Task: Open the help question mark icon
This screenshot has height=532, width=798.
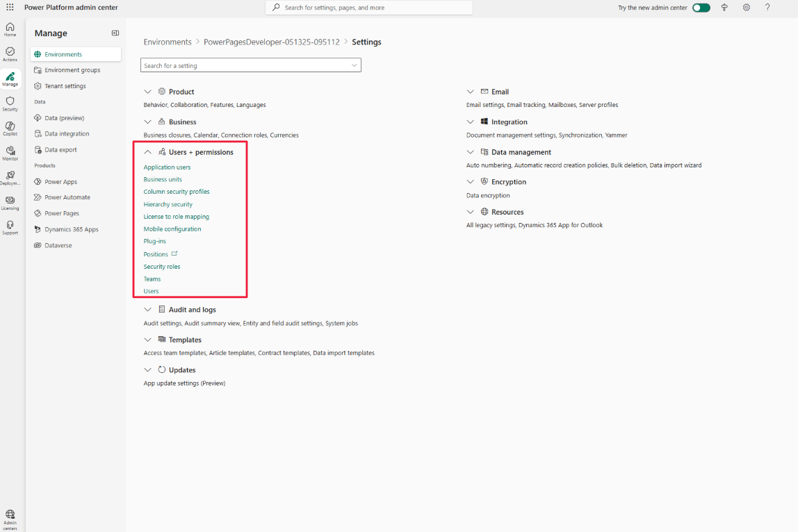Action: (x=767, y=8)
